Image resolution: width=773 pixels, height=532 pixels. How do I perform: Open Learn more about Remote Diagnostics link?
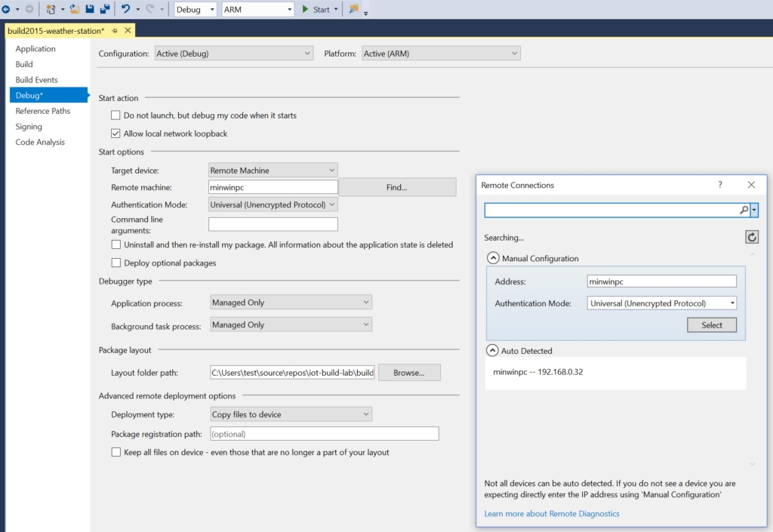[552, 513]
